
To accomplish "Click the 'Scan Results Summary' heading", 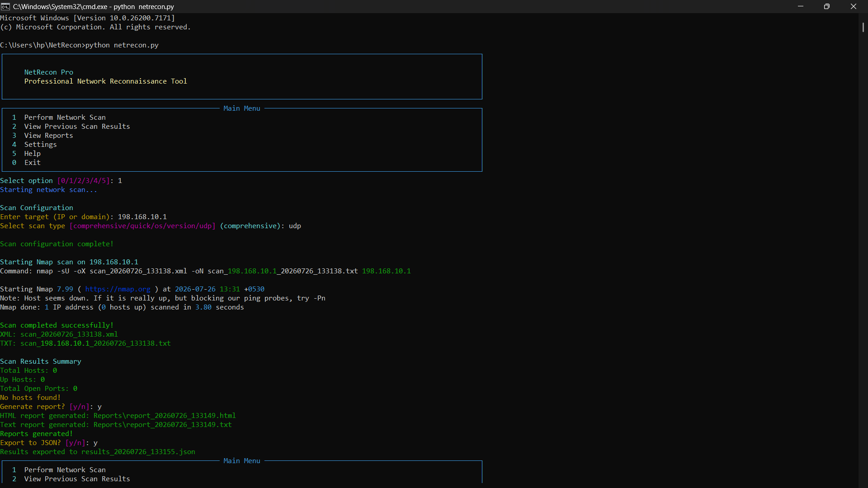I will [x=40, y=361].
